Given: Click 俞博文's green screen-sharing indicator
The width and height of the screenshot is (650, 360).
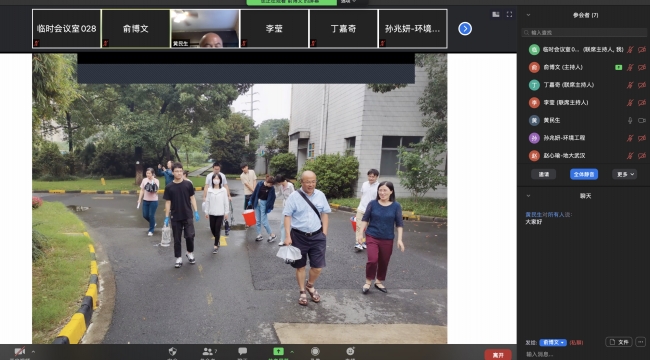Looking at the screenshot, I should [x=618, y=67].
